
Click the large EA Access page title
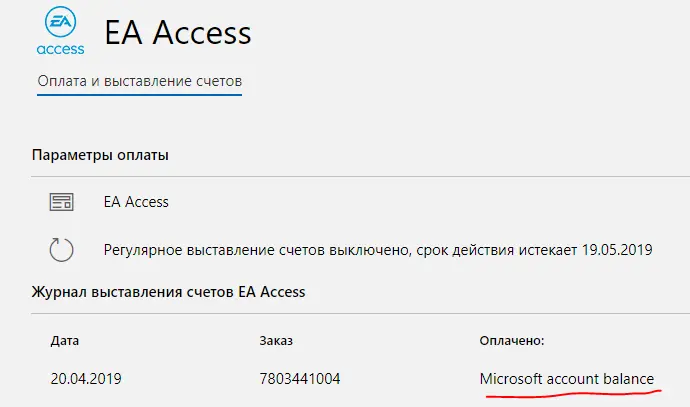coord(177,33)
